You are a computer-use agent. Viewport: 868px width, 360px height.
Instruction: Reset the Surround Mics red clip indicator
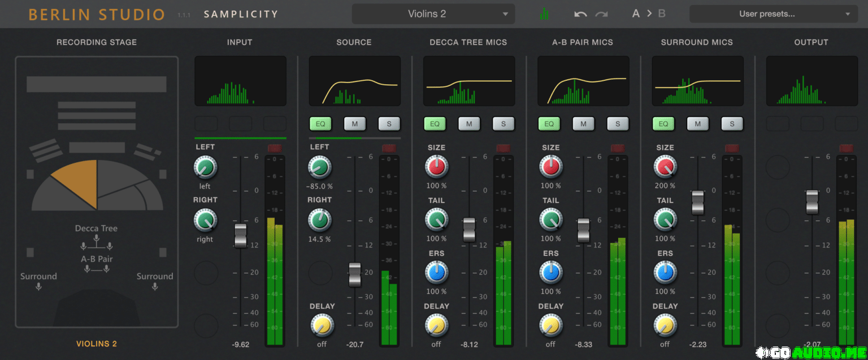732,148
